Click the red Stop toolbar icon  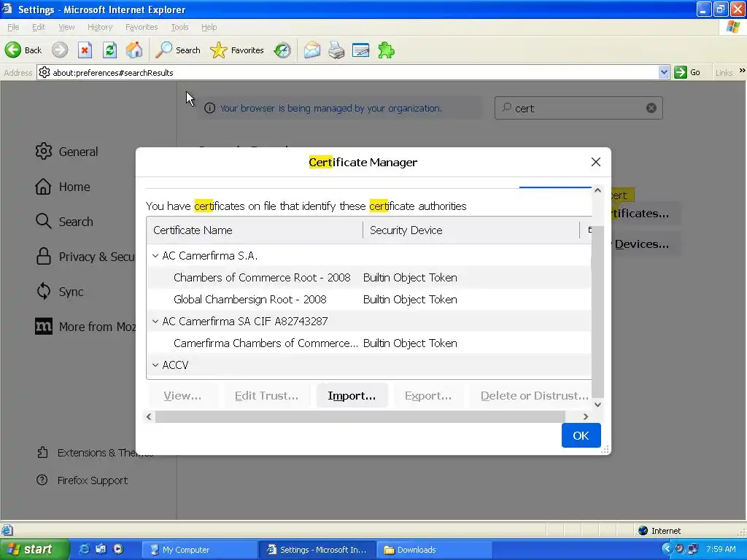tap(85, 50)
